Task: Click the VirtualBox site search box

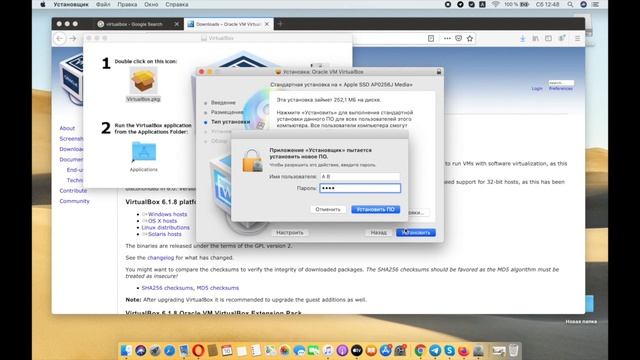Action: 561,83
